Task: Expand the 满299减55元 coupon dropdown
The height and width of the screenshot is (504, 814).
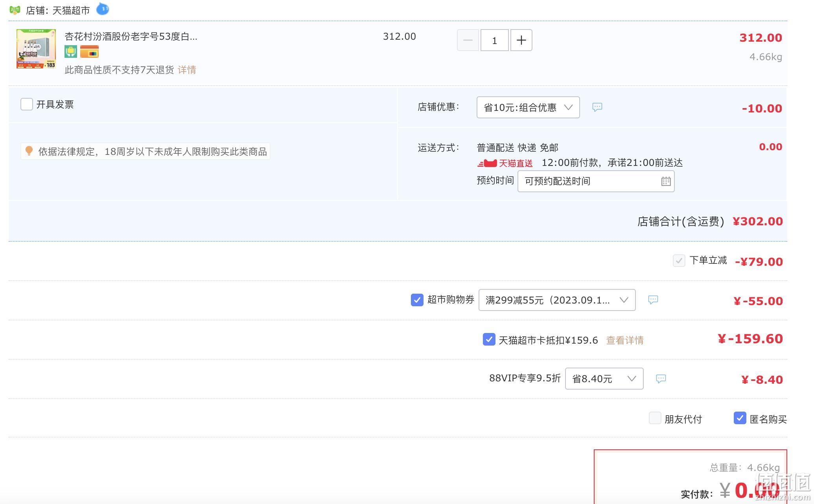Action: (x=557, y=300)
